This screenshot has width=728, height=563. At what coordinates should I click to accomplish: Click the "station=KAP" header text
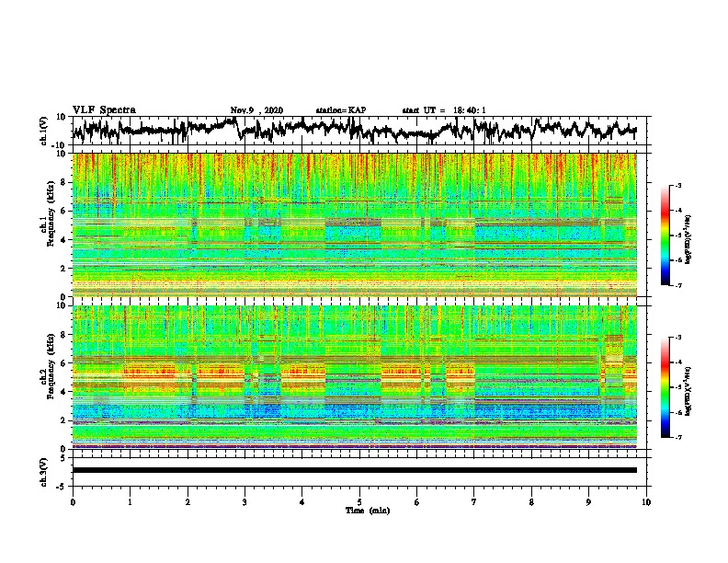point(341,110)
